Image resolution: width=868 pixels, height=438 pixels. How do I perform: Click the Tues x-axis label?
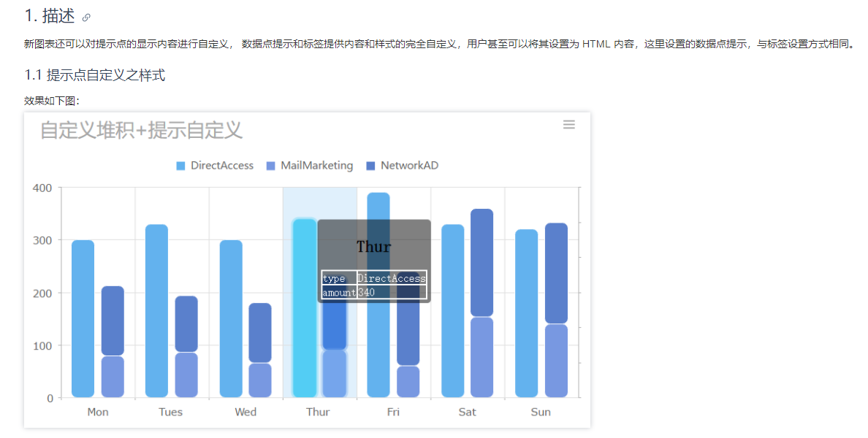click(x=170, y=412)
